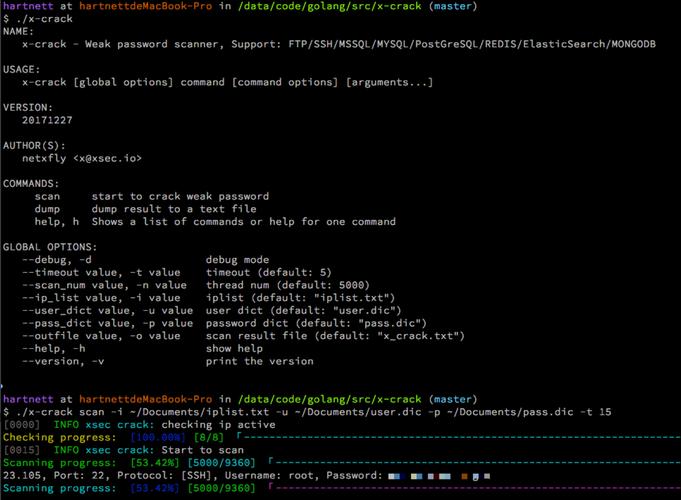Viewport: 681px width, 500px height.
Task: Click 'thread num (default: 5000)' description
Action: pyautogui.click(x=288, y=285)
